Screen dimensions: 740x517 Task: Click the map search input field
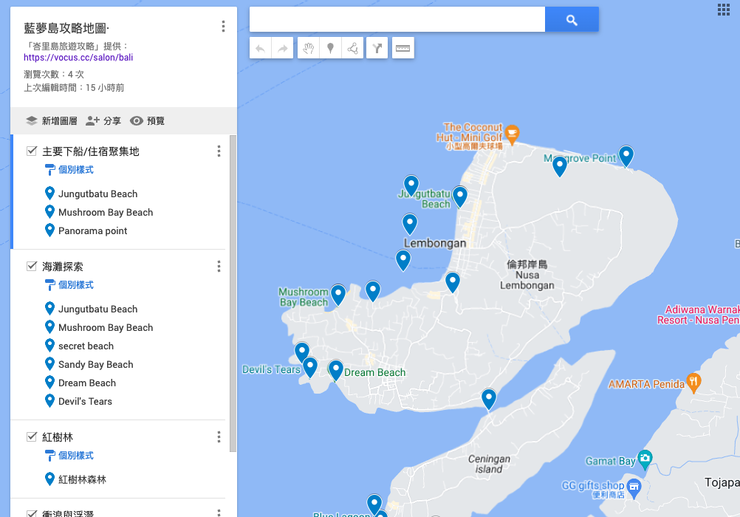[397, 20]
